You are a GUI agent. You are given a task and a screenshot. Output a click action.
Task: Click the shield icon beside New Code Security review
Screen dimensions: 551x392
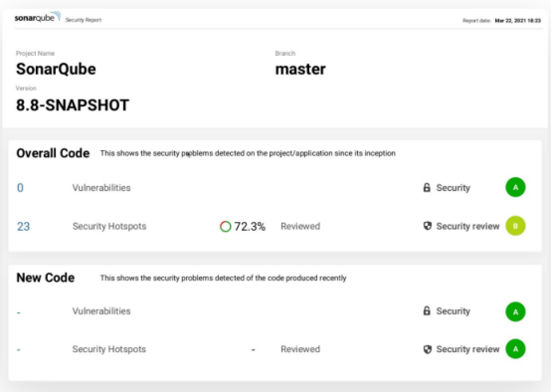tap(427, 349)
